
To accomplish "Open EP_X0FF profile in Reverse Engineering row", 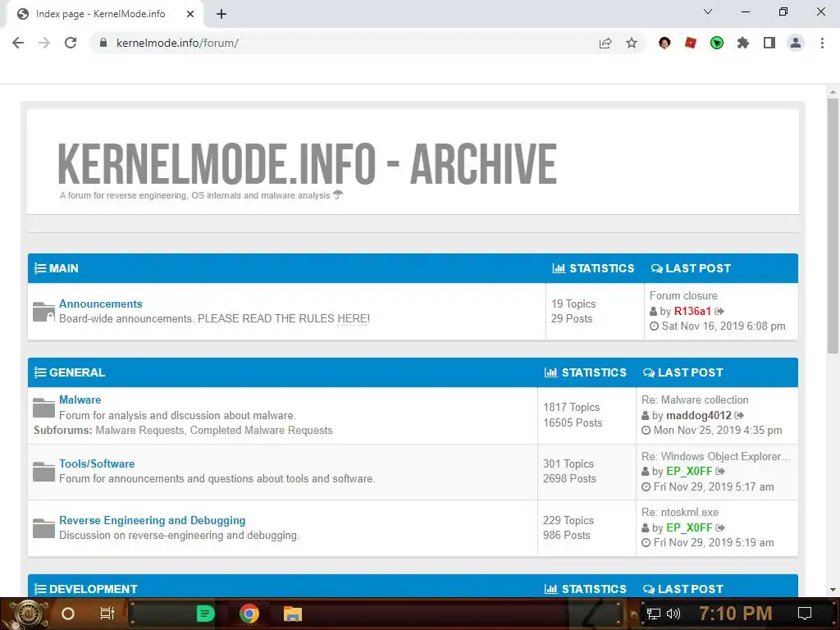I will click(x=689, y=527).
